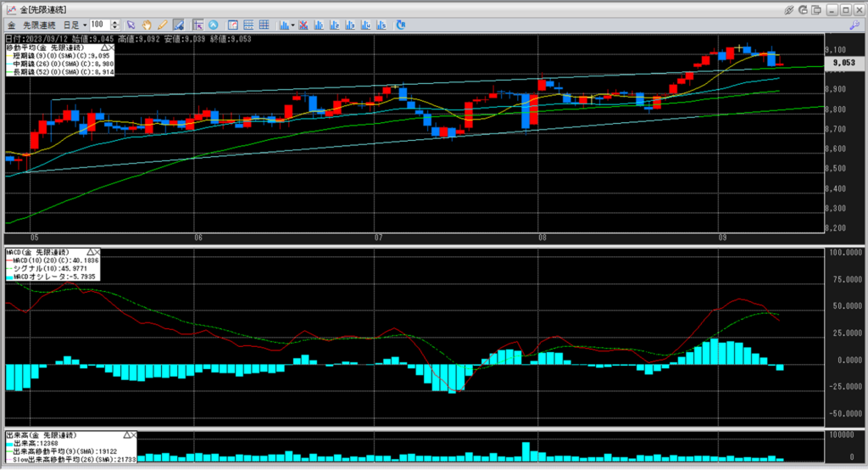Click the link chain icon in title bar
The image size is (868, 470).
pos(789,9)
